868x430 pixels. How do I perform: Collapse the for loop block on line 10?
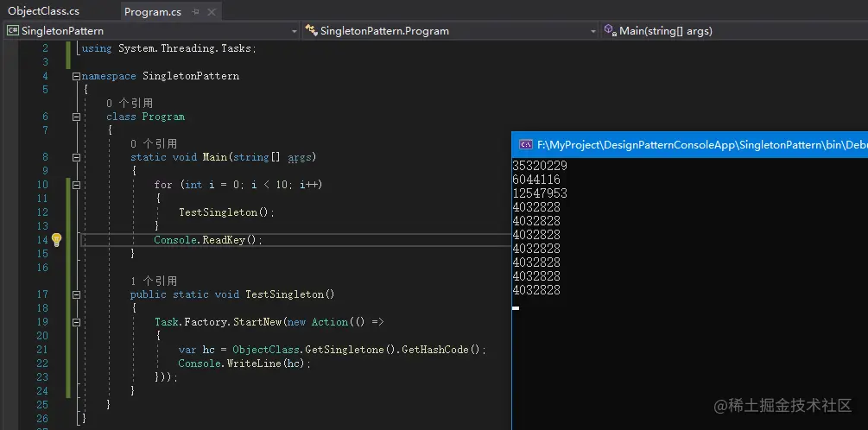76,185
